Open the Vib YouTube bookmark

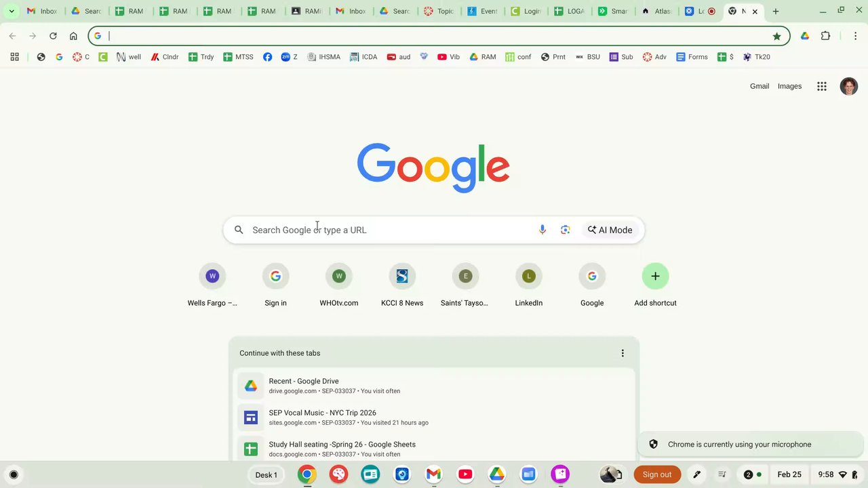point(449,57)
